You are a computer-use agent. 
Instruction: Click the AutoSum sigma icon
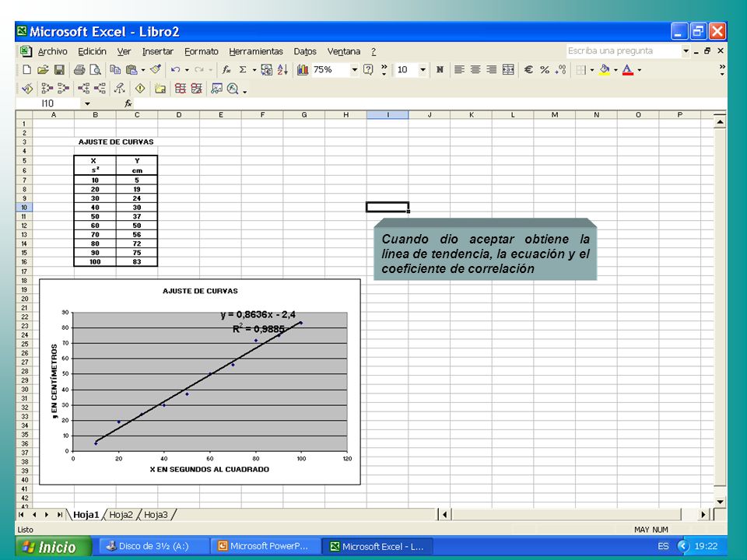(x=243, y=70)
